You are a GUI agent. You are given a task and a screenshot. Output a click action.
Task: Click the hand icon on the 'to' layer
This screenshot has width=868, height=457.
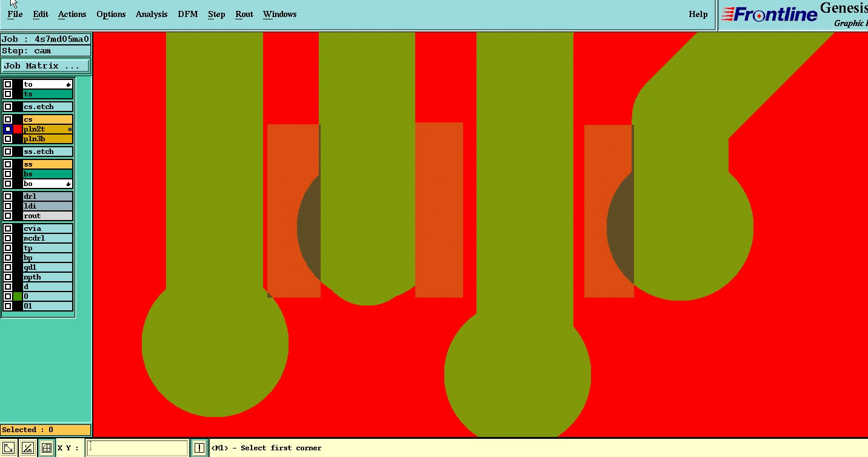pos(68,84)
